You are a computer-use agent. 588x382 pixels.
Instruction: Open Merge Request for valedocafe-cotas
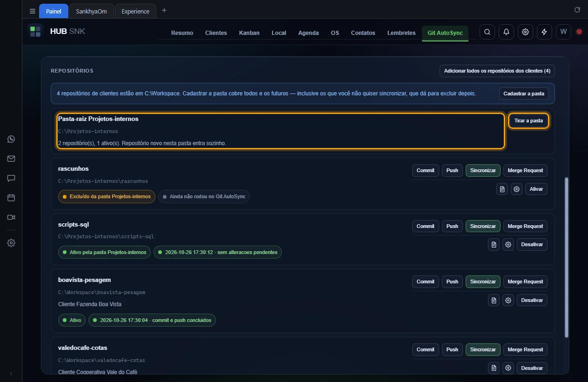(x=525, y=349)
